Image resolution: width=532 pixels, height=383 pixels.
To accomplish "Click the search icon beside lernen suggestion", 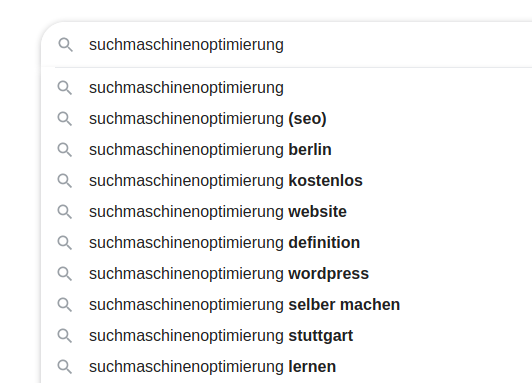I will click(64, 367).
